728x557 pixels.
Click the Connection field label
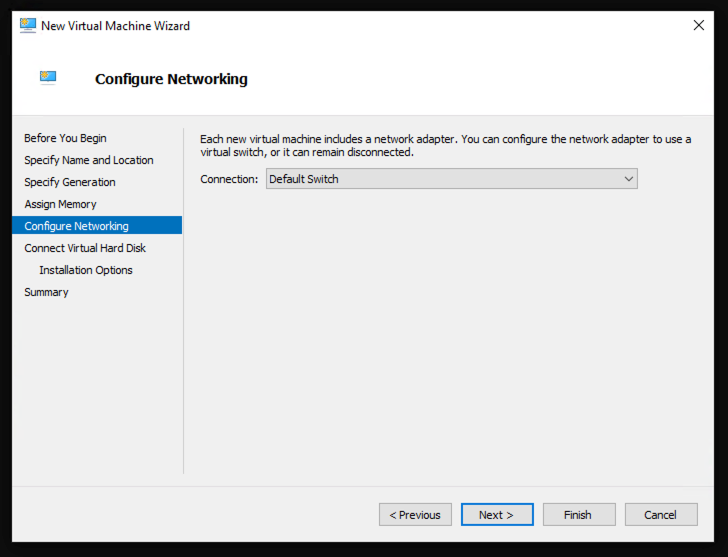(x=229, y=179)
